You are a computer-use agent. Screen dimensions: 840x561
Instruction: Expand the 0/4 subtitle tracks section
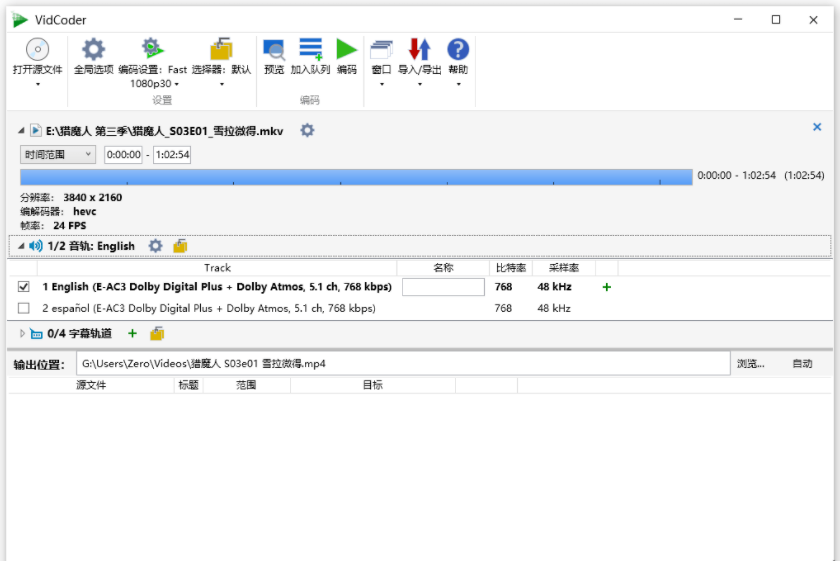(22, 334)
